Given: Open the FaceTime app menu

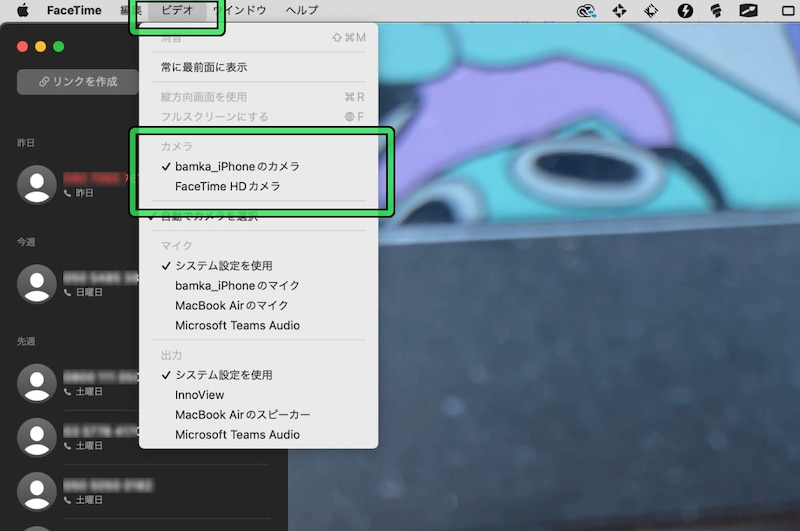Looking at the screenshot, I should tap(74, 10).
